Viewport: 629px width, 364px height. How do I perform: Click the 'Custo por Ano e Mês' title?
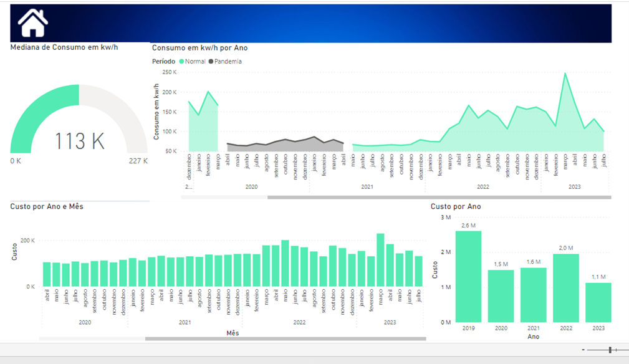pos(47,206)
